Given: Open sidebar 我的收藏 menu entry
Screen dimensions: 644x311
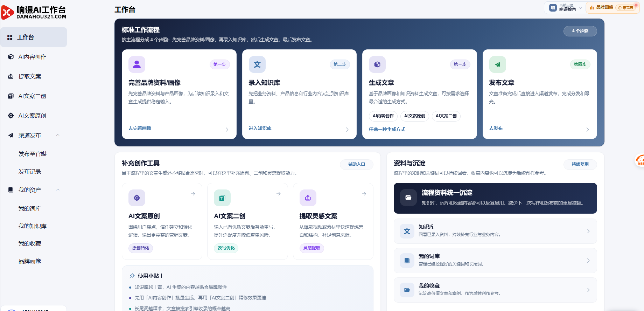Looking at the screenshot, I should [x=30, y=243].
